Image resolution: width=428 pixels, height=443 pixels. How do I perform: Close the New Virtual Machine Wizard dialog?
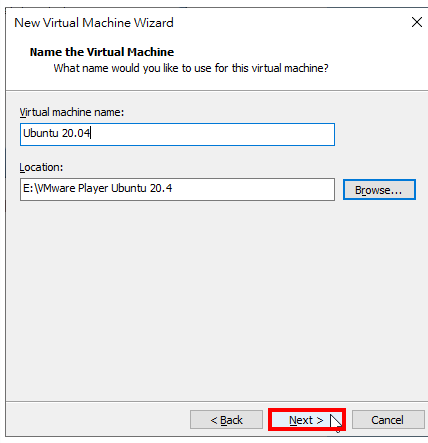pos(417,22)
